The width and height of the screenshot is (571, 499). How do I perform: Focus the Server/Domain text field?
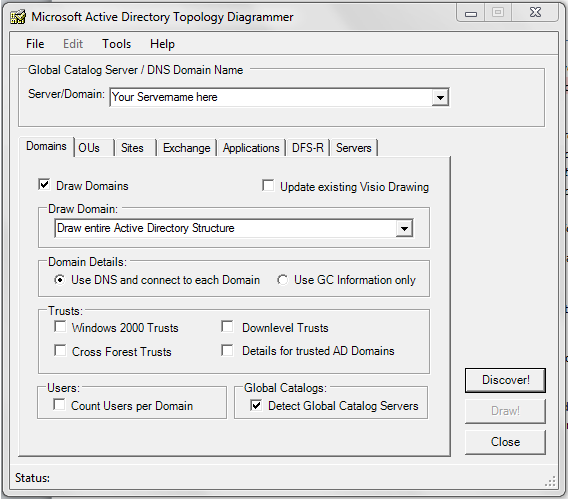[x=271, y=97]
